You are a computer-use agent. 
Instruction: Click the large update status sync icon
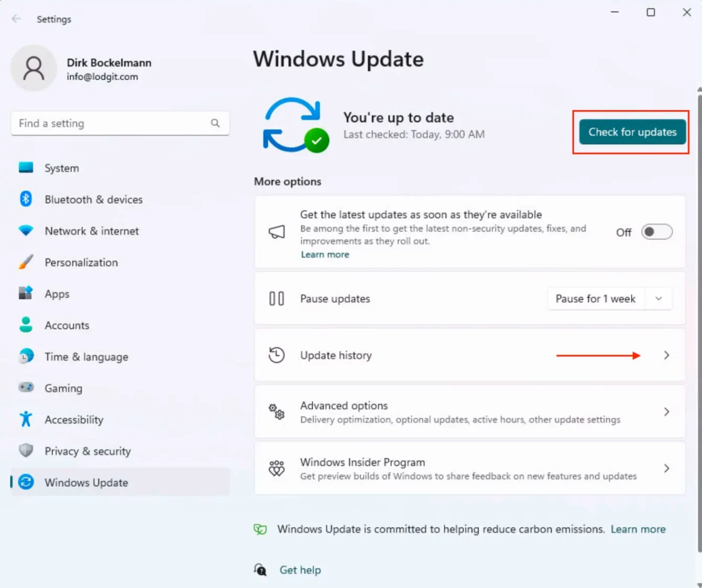(x=296, y=125)
